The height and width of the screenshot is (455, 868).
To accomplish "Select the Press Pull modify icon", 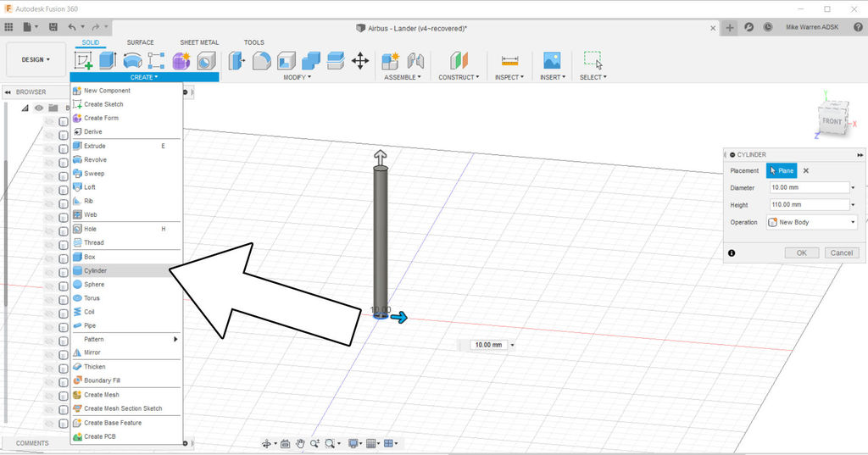I will coord(236,60).
